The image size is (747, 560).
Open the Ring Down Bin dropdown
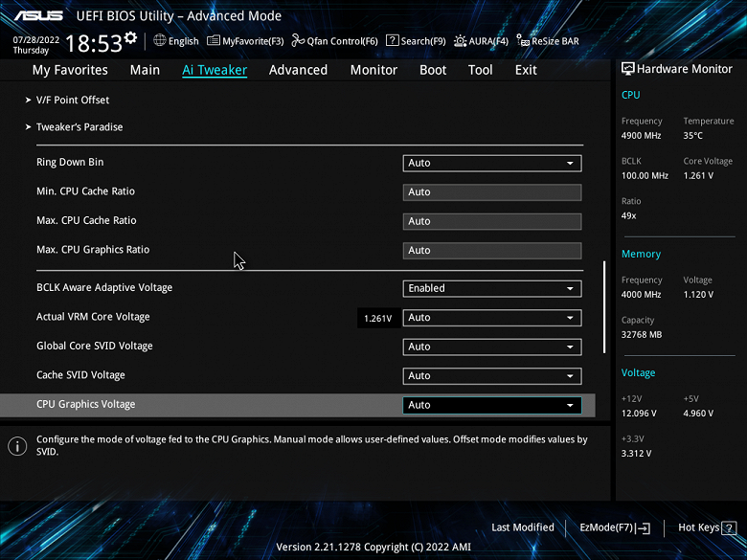(492, 163)
